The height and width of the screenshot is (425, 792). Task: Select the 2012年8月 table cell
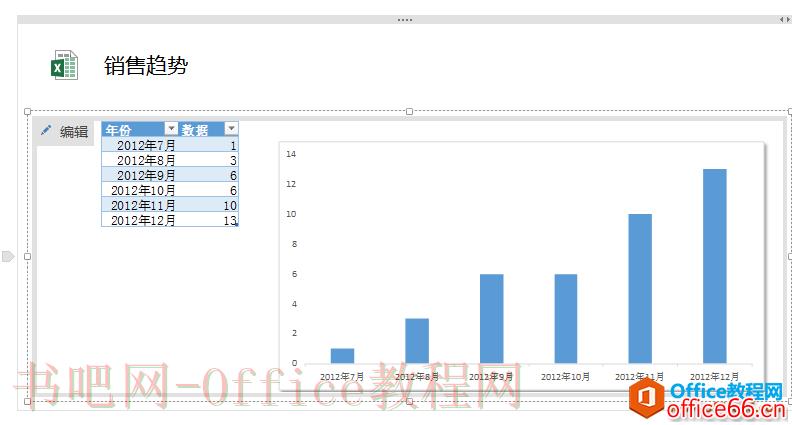point(140,160)
